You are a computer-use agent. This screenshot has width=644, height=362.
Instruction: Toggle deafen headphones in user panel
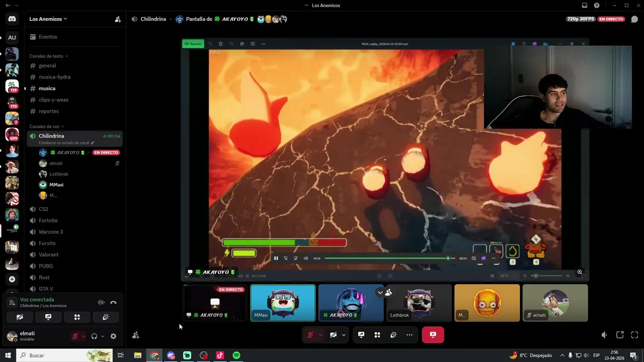coord(94,336)
